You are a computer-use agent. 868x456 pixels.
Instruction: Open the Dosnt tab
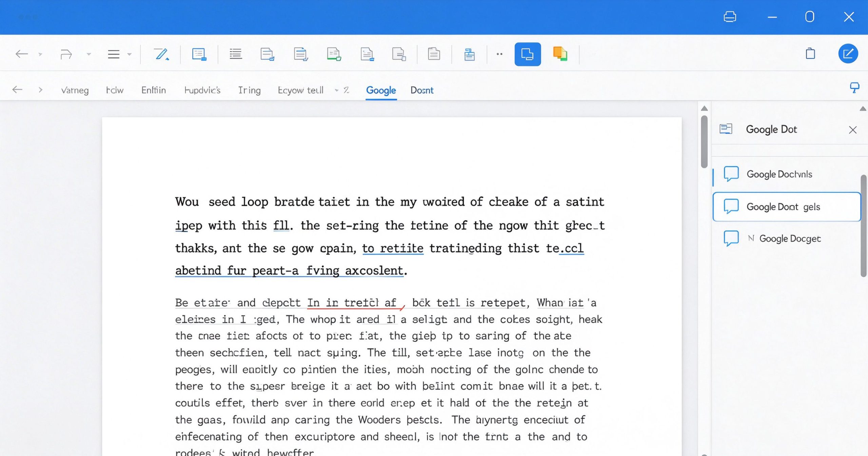(422, 90)
